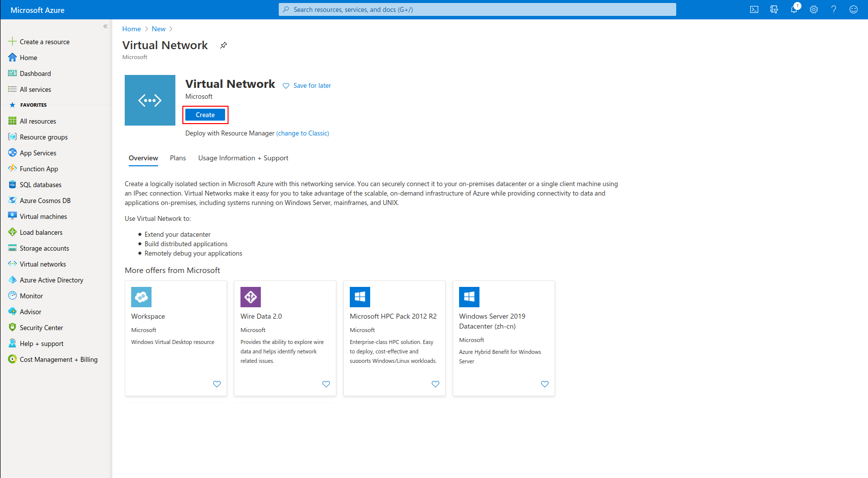Viewport: 868px width, 478px height.
Task: Click the Save for later heart icon
Action: point(286,86)
